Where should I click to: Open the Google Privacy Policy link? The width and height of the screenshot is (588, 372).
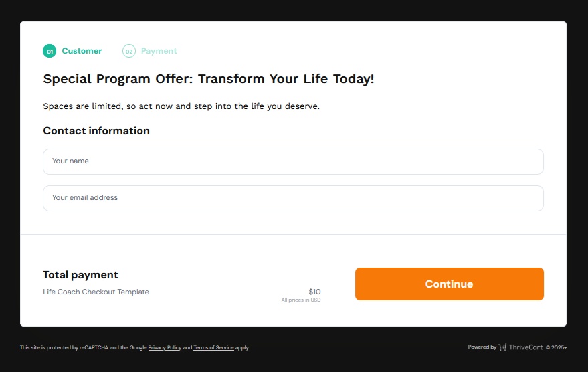(x=165, y=348)
